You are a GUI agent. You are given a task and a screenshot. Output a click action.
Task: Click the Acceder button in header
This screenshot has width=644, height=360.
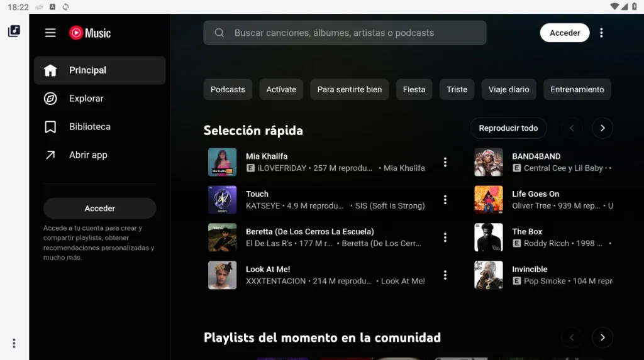coord(565,33)
